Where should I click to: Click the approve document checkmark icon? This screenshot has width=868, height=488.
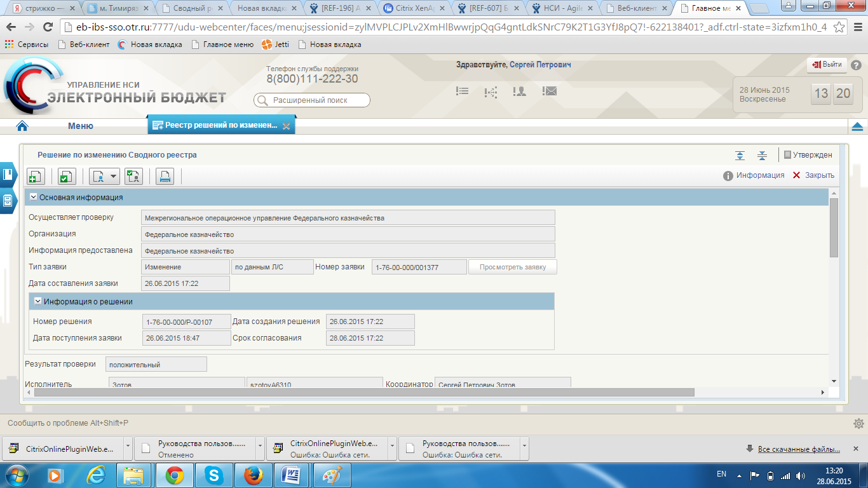67,177
